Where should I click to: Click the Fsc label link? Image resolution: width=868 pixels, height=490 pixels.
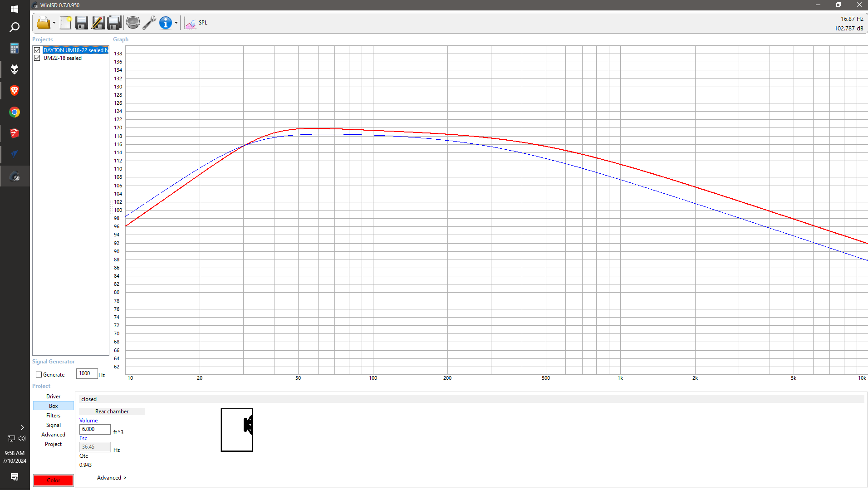83,438
